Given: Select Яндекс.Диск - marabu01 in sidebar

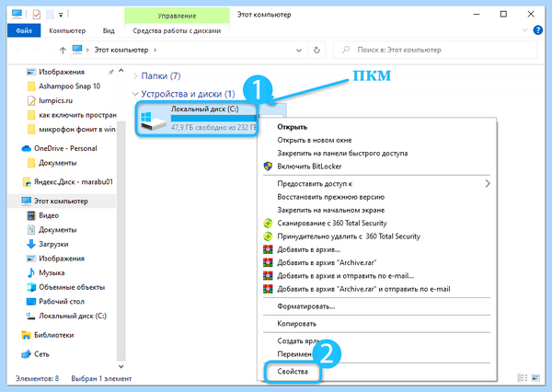Looking at the screenshot, I should click(x=74, y=182).
